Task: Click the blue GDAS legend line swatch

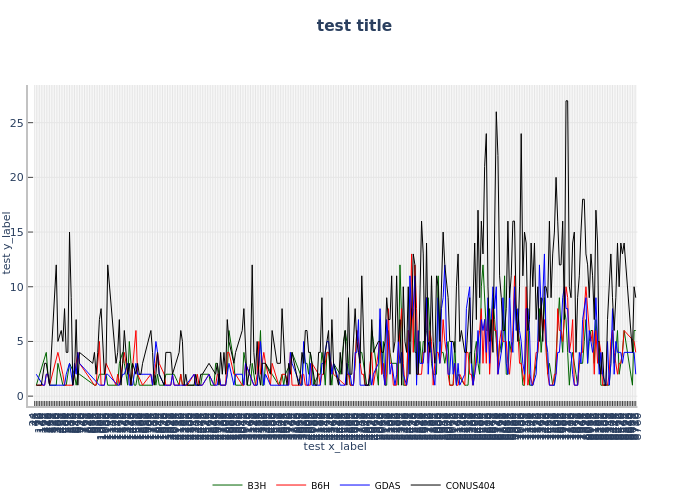Action: pyautogui.click(x=355, y=486)
